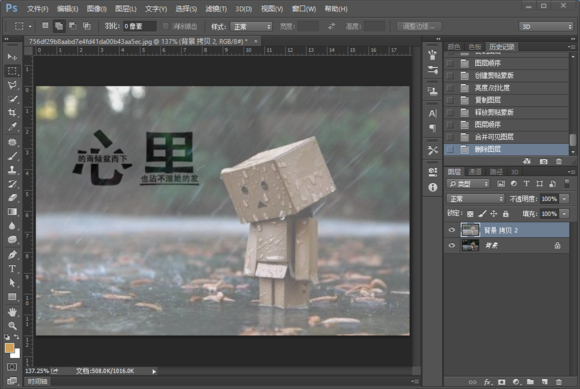Click the swap width and height button
The width and height of the screenshot is (580, 389).
(x=331, y=26)
